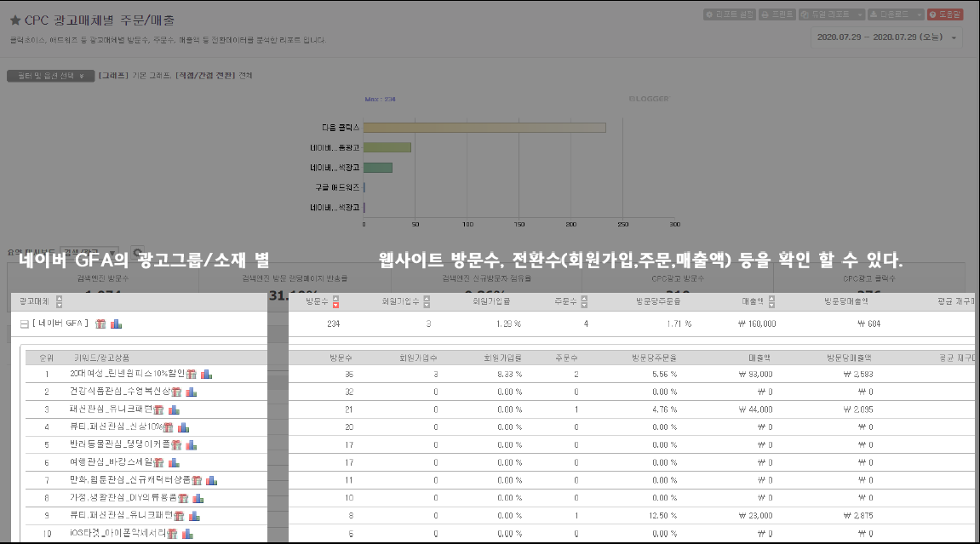Screen dimensions: 980x544
Task: Select the keyword 20대여성_린넨원피스10%할인
Action: pos(128,374)
